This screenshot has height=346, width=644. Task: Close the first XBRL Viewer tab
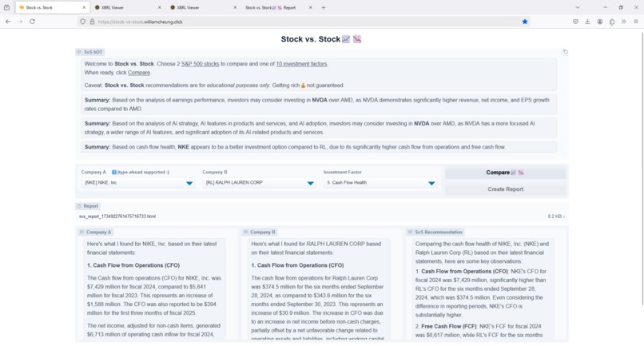click(160, 7)
